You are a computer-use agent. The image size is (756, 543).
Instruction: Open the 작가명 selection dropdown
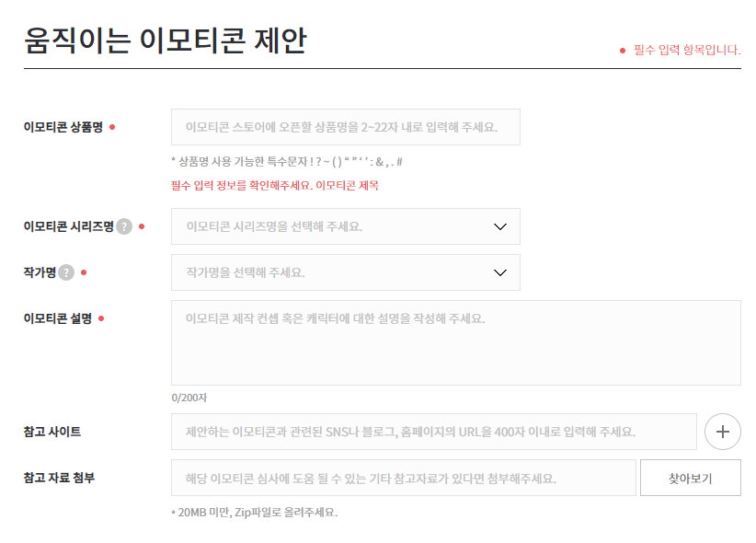click(346, 272)
